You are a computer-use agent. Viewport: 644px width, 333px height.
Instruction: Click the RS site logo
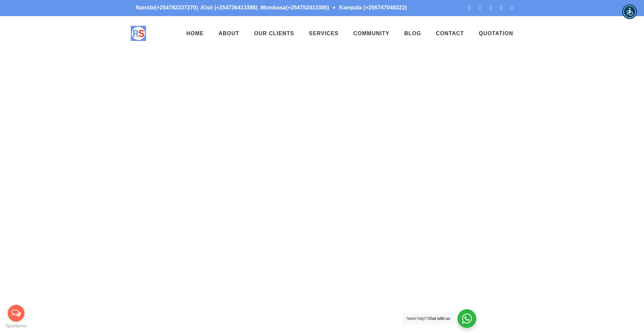(x=138, y=34)
